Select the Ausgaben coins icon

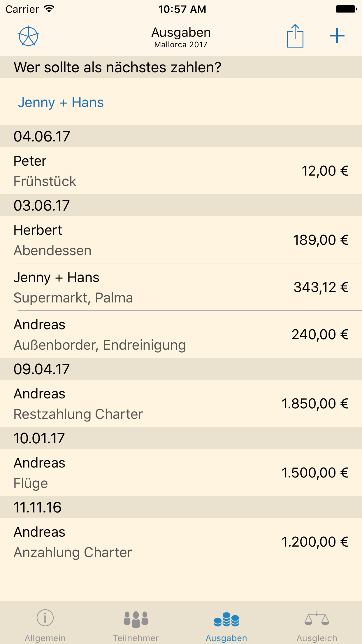[x=226, y=619]
